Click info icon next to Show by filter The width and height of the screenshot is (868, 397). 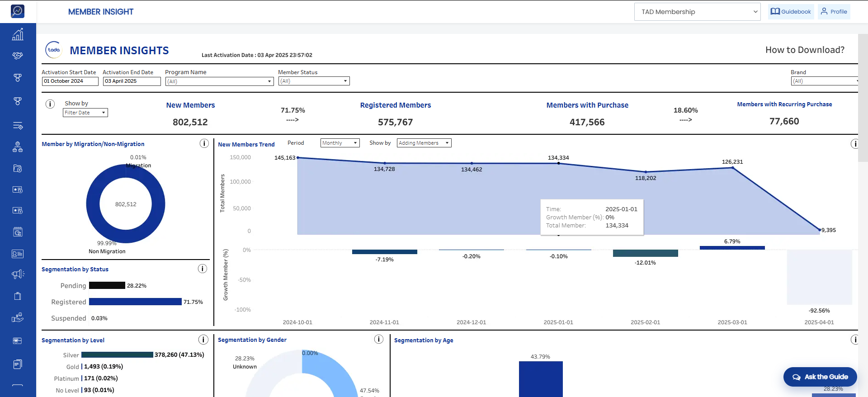click(50, 104)
